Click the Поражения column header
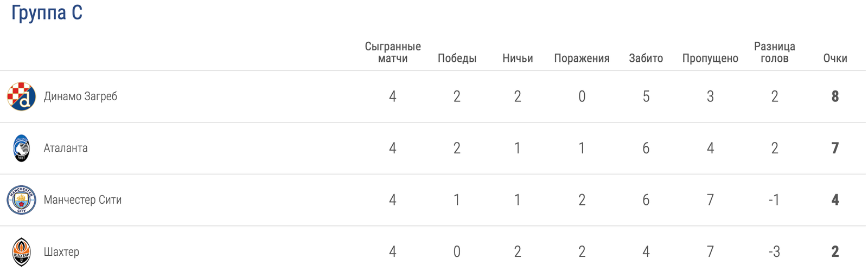Viewport: 868px width, 278px height. [x=582, y=59]
